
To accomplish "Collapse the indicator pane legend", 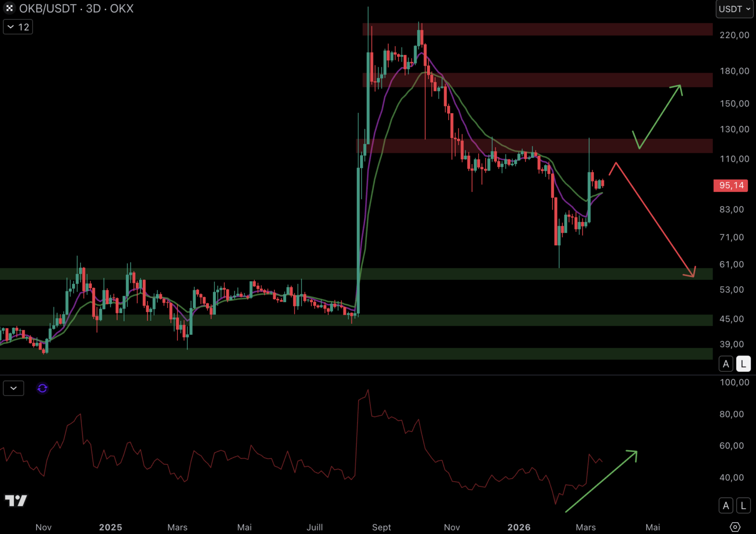I will [13, 388].
